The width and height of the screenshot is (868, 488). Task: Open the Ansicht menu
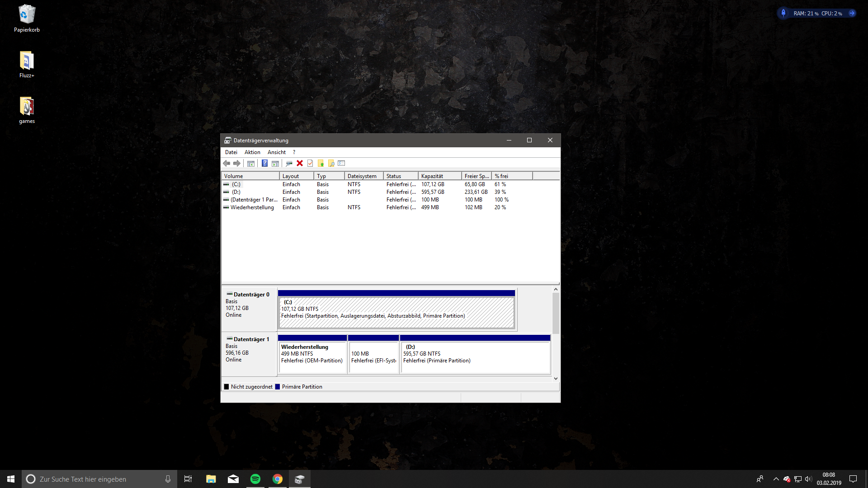click(276, 152)
